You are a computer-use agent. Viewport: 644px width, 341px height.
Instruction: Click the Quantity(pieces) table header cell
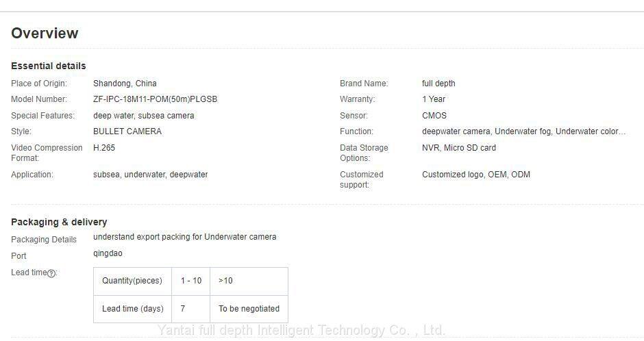point(132,281)
